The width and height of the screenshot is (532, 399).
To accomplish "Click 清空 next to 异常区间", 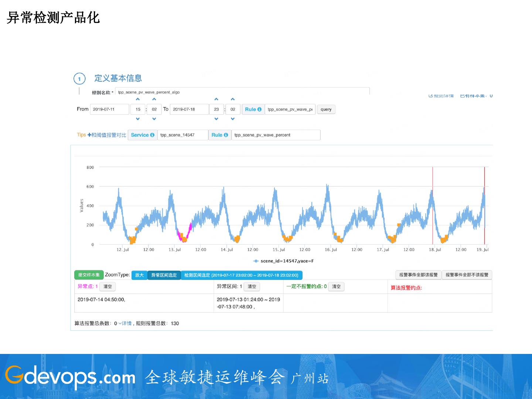I will 252,287.
